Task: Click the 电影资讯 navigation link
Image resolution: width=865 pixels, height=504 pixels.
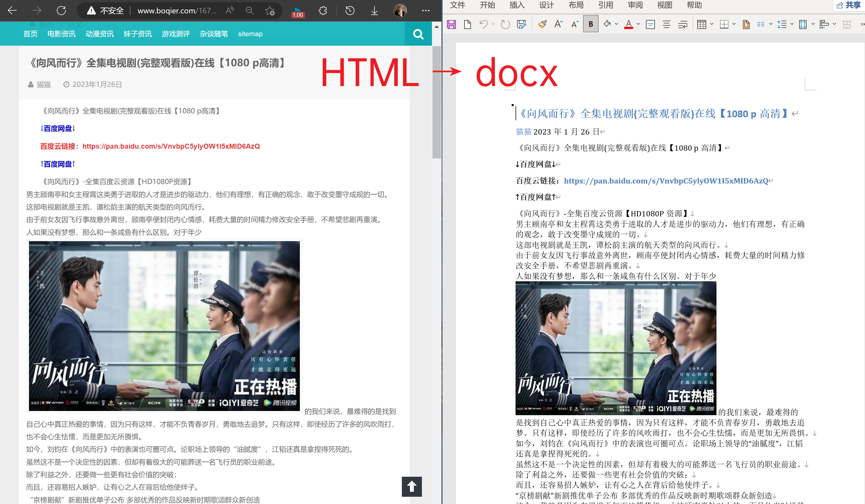Action: [x=61, y=34]
